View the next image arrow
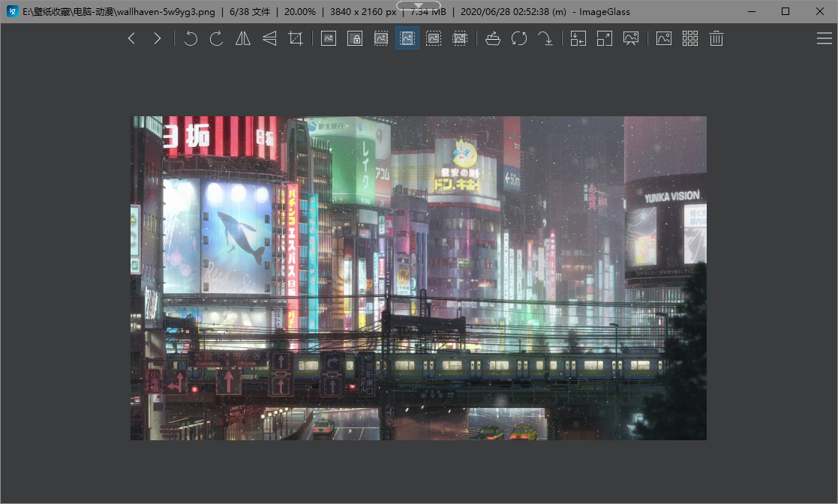This screenshot has width=838, height=504. coord(157,38)
